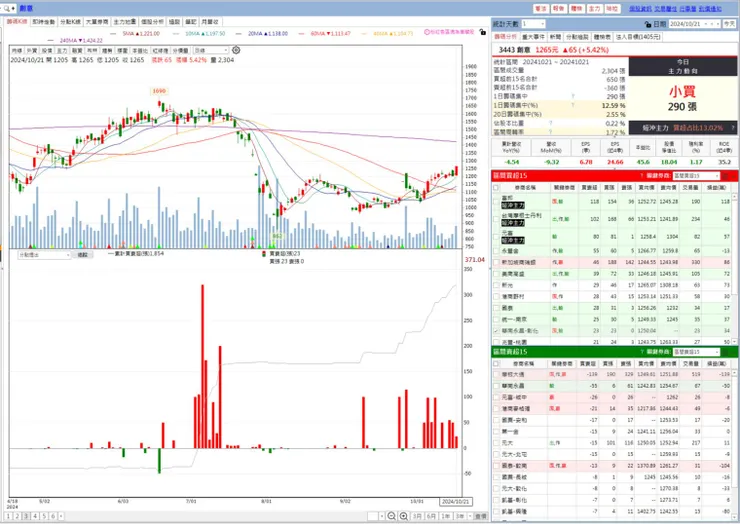Click help icon beside 區間周轉率
740x524 pixels.
(x=550, y=132)
